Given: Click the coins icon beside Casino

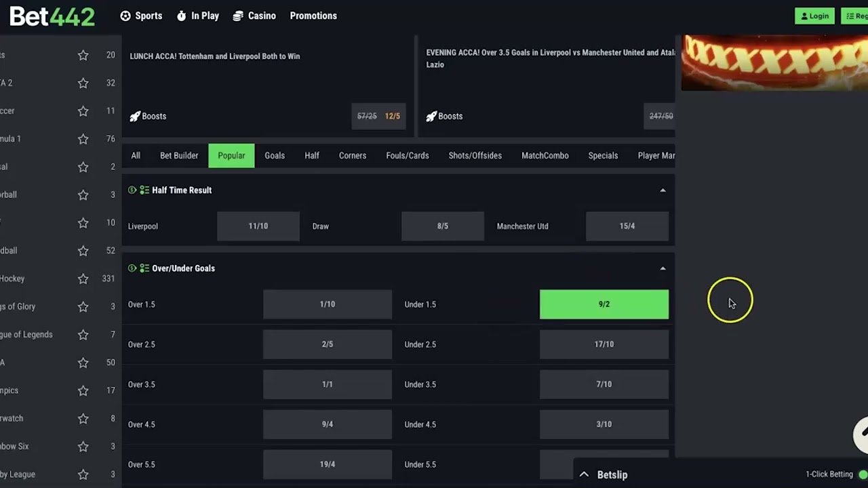Looking at the screenshot, I should click(x=238, y=16).
